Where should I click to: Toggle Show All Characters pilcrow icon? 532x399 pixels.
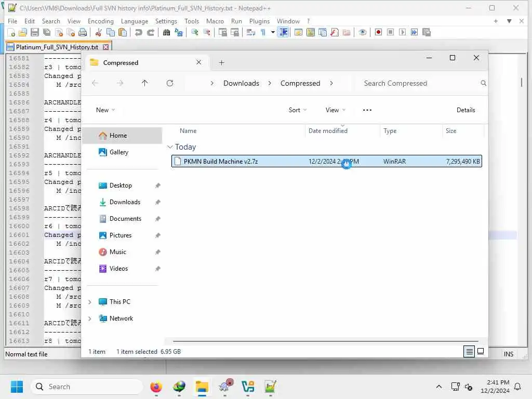pyautogui.click(x=263, y=32)
